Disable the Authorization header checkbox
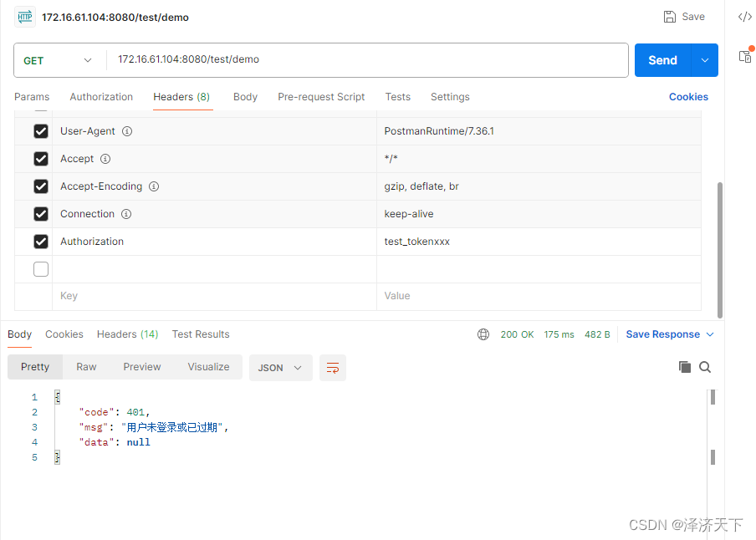Screen dimensions: 756x540 41,241
